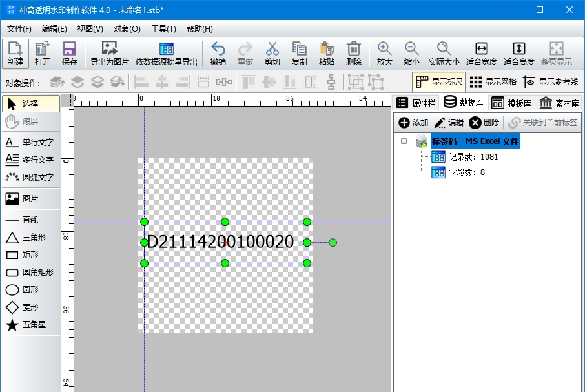Switch to the Template Library (模板库) tab
This screenshot has width=585, height=392.
point(512,103)
